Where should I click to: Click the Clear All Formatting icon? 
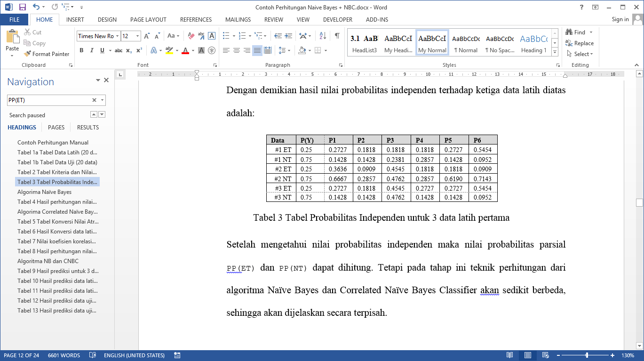pos(191,36)
